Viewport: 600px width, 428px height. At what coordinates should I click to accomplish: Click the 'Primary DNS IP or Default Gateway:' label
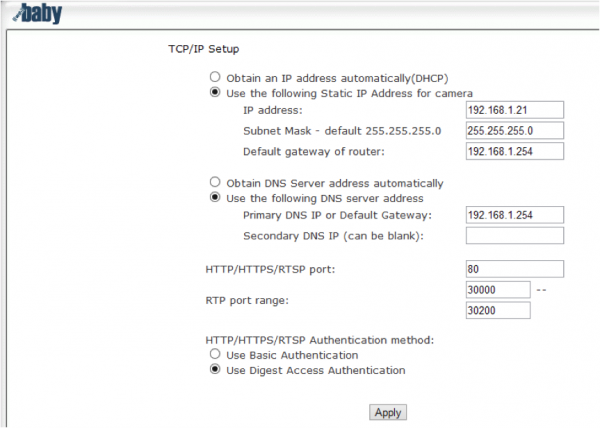(x=337, y=215)
